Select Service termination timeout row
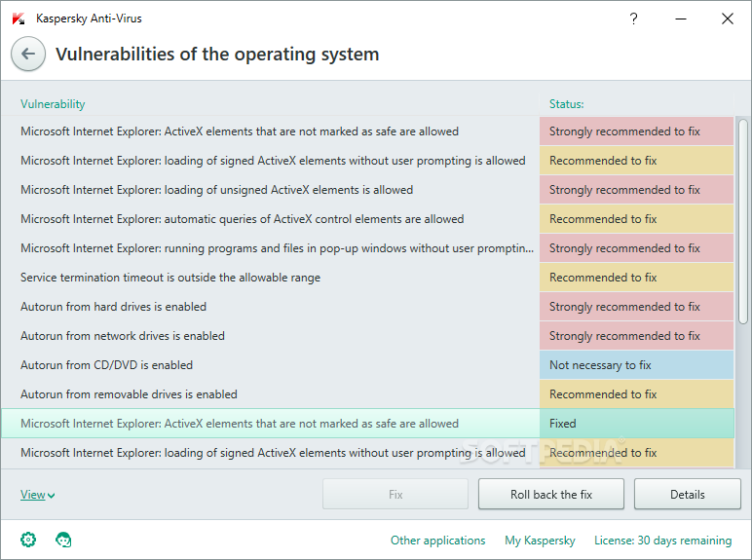752x560 pixels. click(x=367, y=278)
